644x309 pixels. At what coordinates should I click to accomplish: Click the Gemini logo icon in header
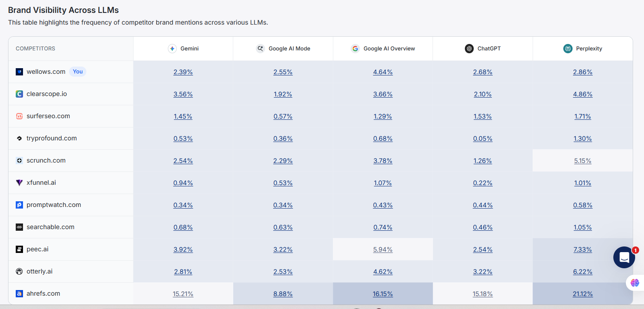tap(172, 48)
